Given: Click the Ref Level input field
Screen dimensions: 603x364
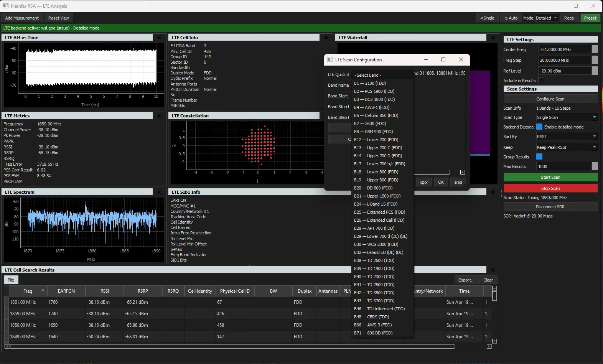Looking at the screenshot, I should (565, 71).
